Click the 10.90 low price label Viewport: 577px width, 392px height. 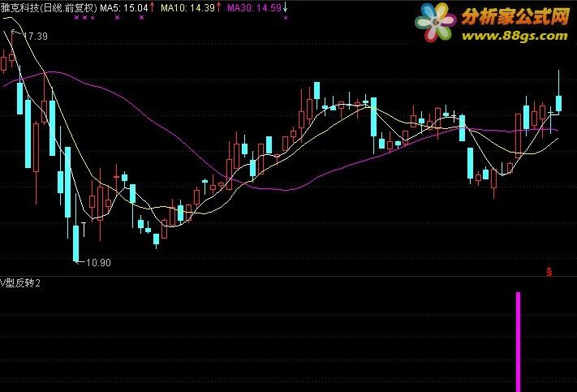coord(98,262)
